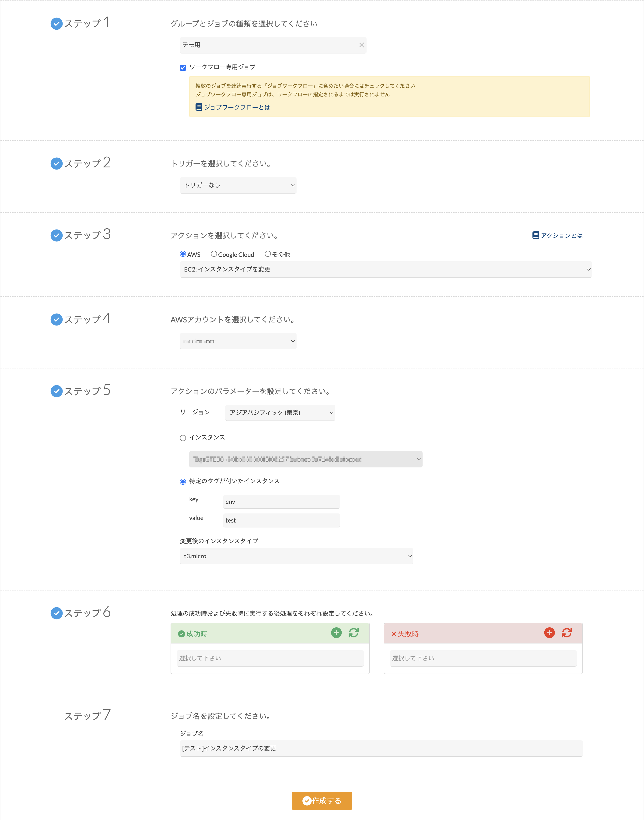
Task: Open the 失敗時 選択して下さい selector
Action: click(483, 658)
